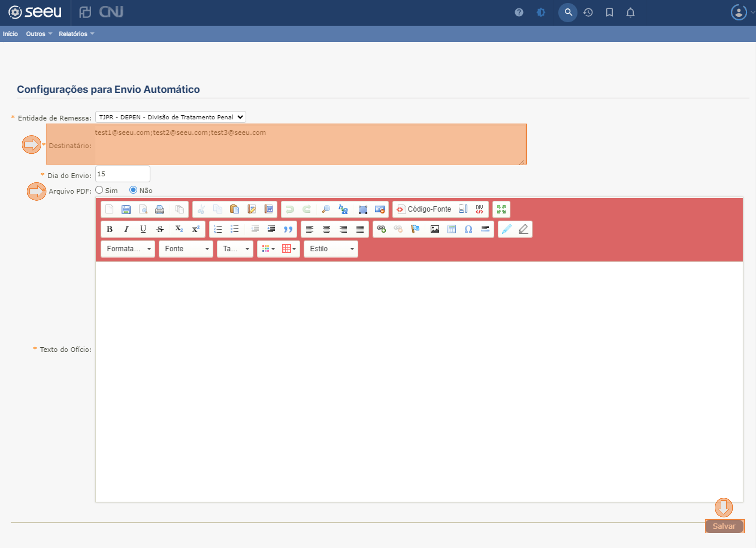
Task: Select Não for Arquivo PDF
Action: pos(133,190)
